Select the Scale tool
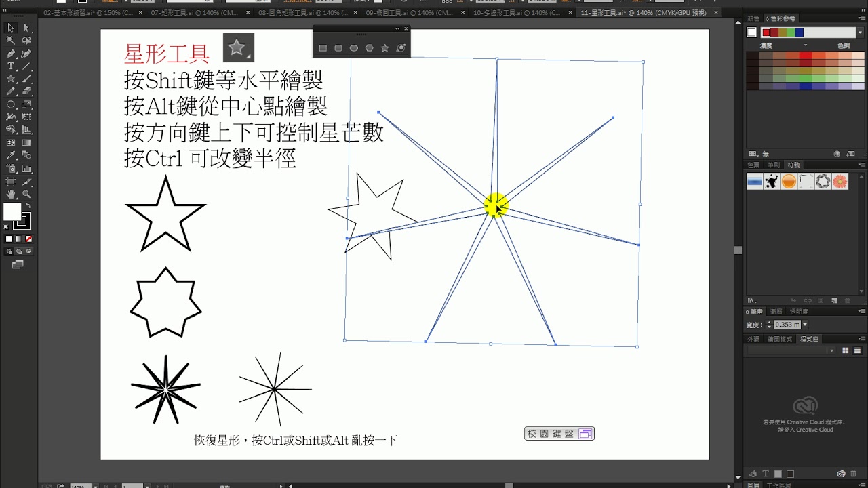868x488 pixels. pos(26,104)
